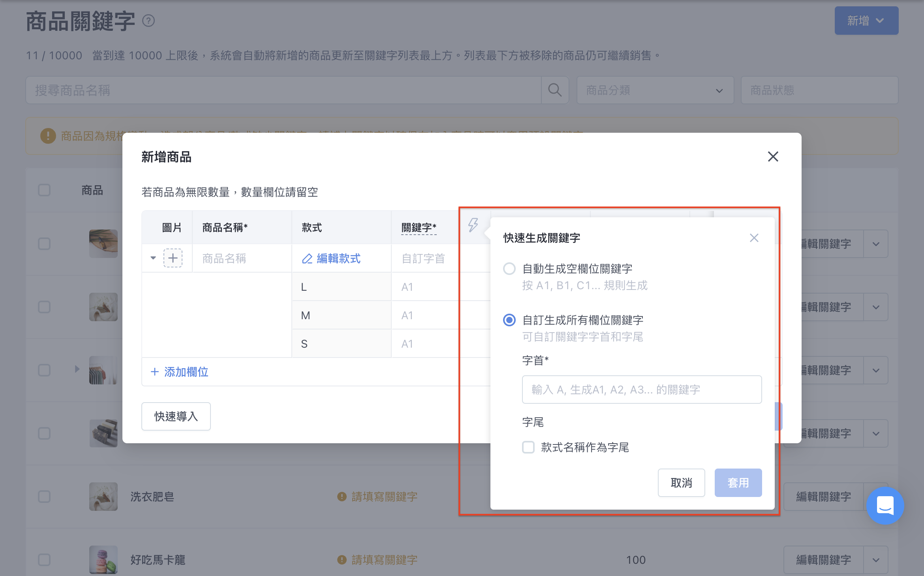The width and height of the screenshot is (924, 576).
Task: Click the warning icon beside 好吃馬卡龍 keyword notice
Action: coord(342,560)
